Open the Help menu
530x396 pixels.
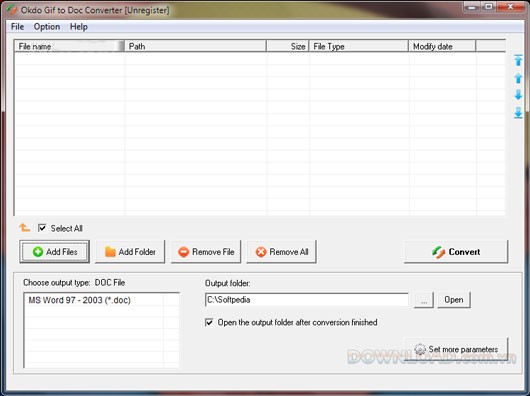(x=79, y=27)
